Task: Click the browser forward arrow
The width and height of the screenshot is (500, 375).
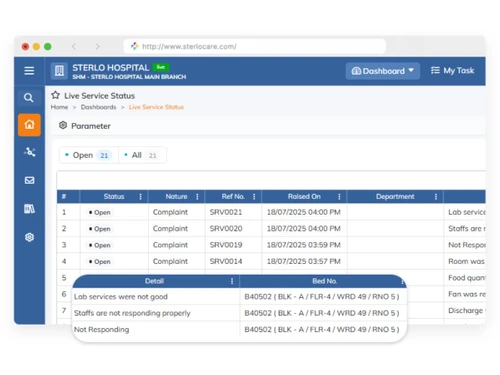Action: coord(97,46)
